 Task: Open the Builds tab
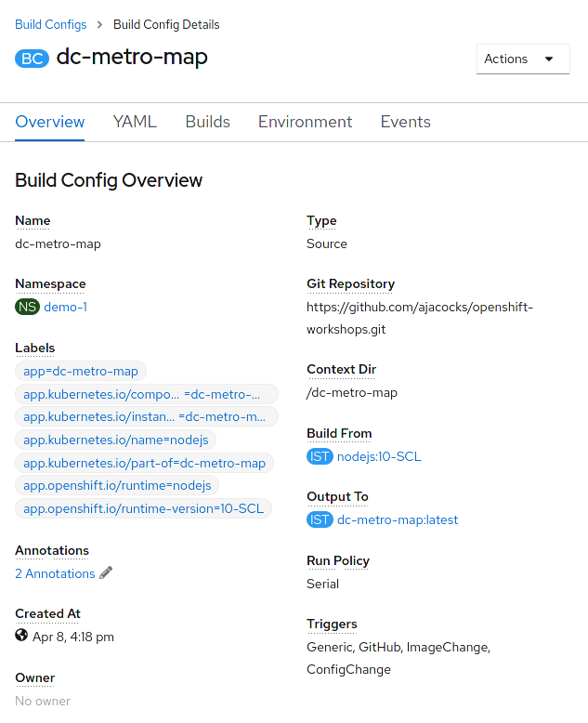(x=207, y=122)
